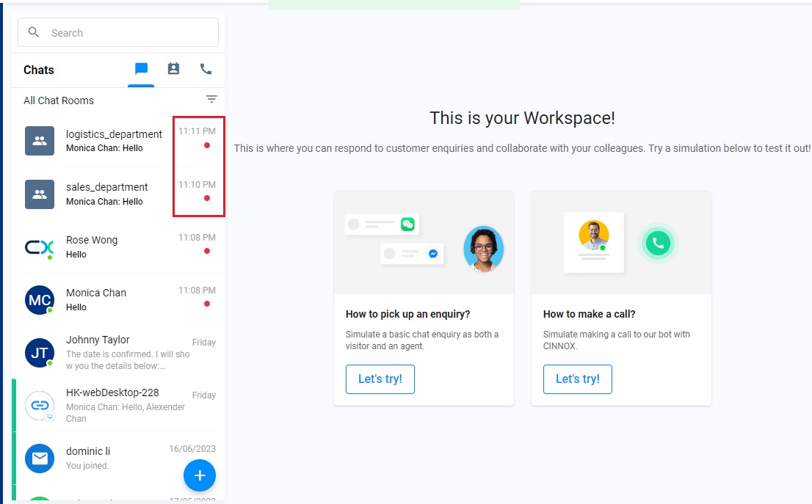Click Let's try under make a call
This screenshot has width=812, height=504.
[x=577, y=379]
